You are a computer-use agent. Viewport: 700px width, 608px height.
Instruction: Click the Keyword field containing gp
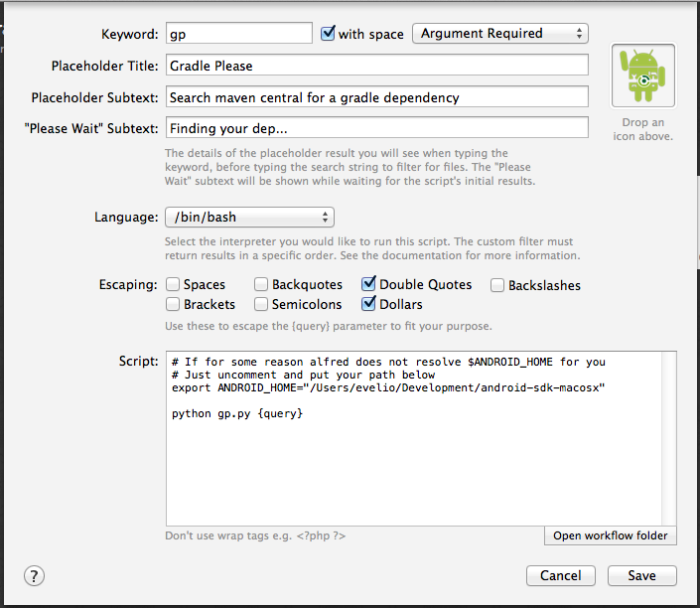coord(239,33)
